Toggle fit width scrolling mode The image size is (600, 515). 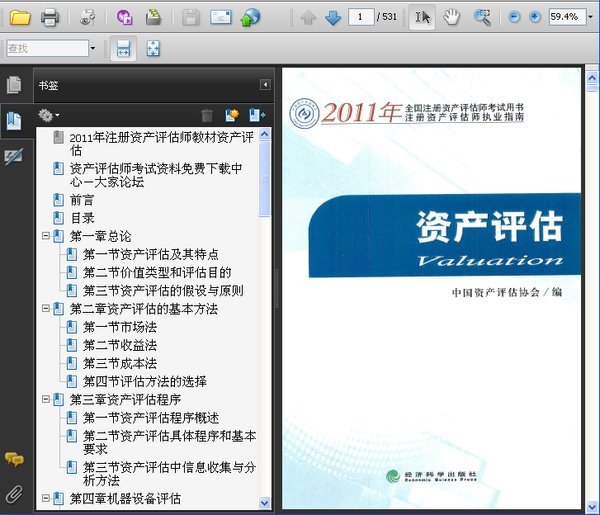[x=123, y=49]
